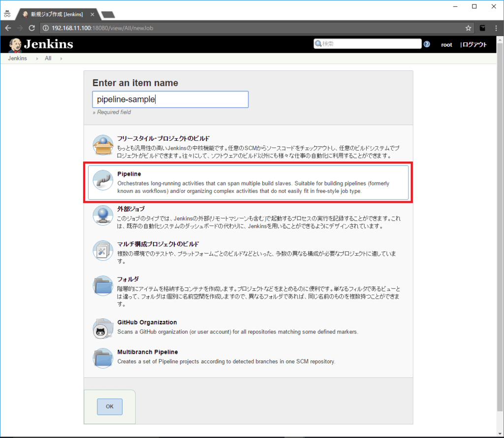Click the Freestyle project box icon
The height and width of the screenshot is (438, 504).
pos(103,145)
